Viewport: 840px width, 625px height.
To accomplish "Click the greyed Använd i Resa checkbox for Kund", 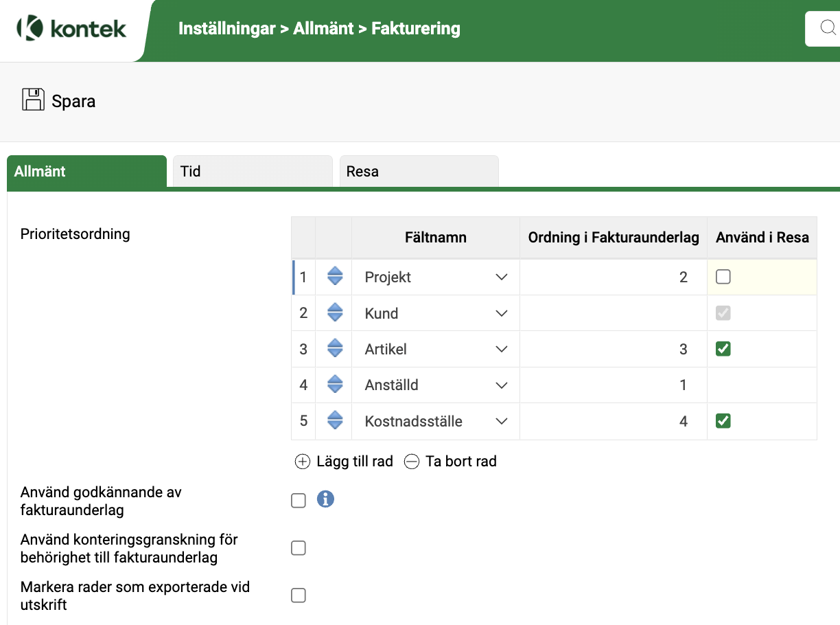I will 723,313.
